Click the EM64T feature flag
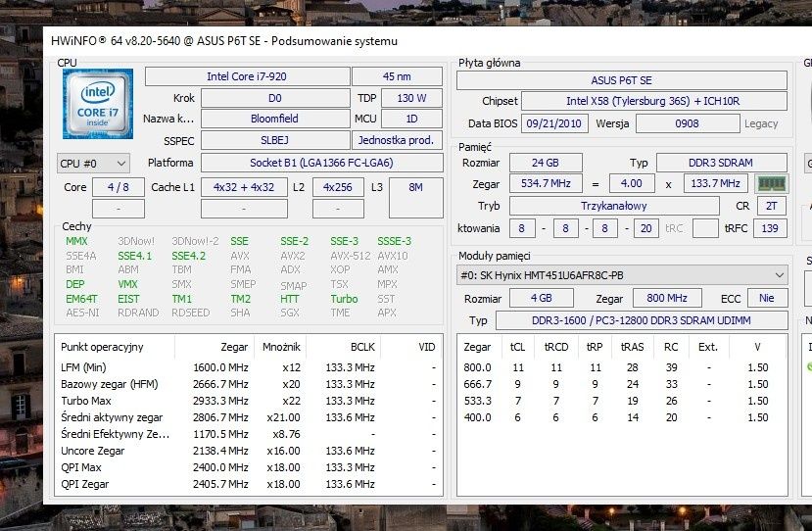812x531 pixels. point(81,299)
